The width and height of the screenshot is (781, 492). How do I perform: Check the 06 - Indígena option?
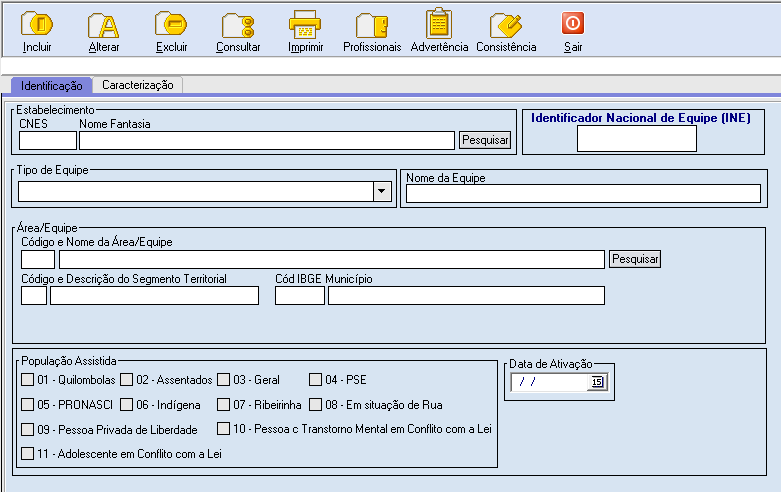[127, 405]
